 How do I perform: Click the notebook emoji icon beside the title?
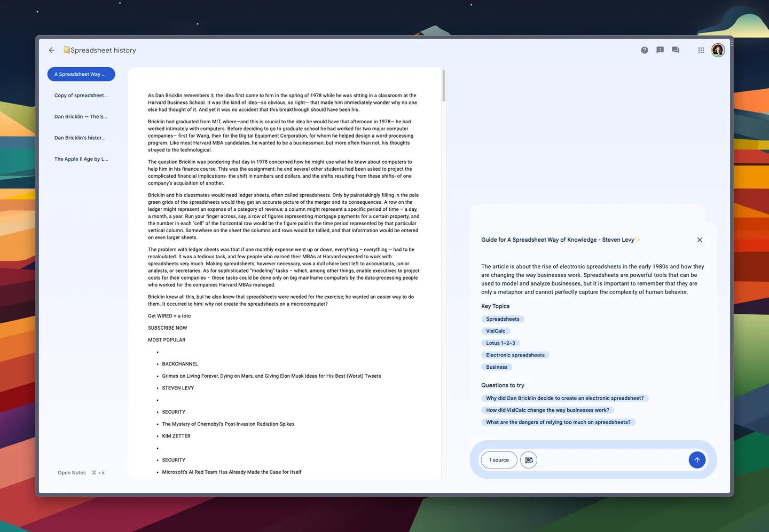pos(67,50)
